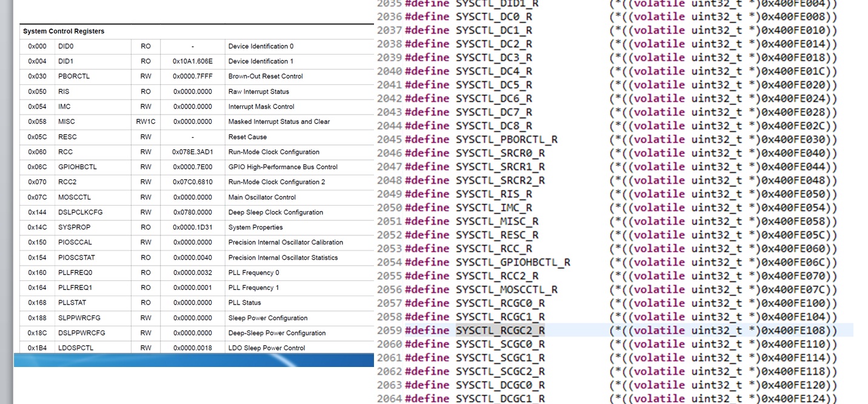Click reset value 0x0780.0000
Image resolution: width=868 pixels, height=404 pixels.
(193, 212)
